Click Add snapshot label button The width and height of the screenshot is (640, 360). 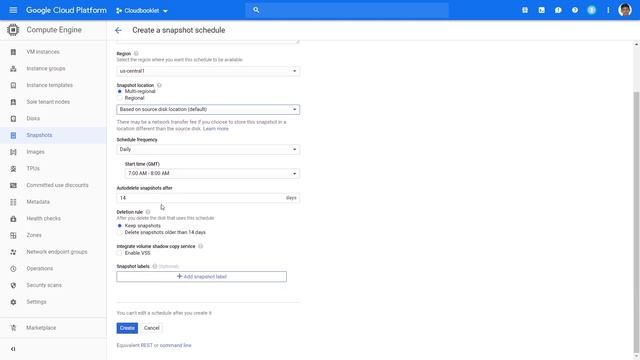pos(202,277)
